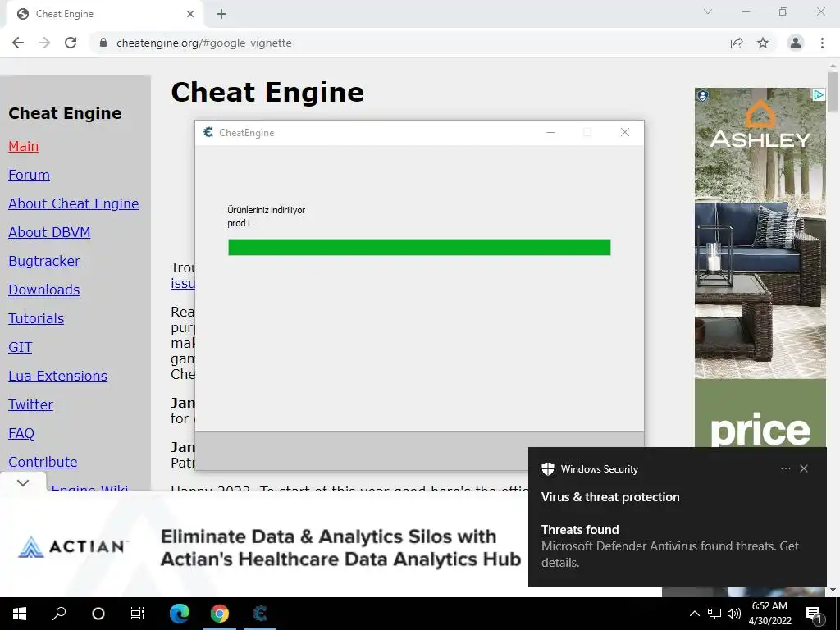Open the Actian banner ad logo
This screenshot has height=630, width=840.
(73, 546)
